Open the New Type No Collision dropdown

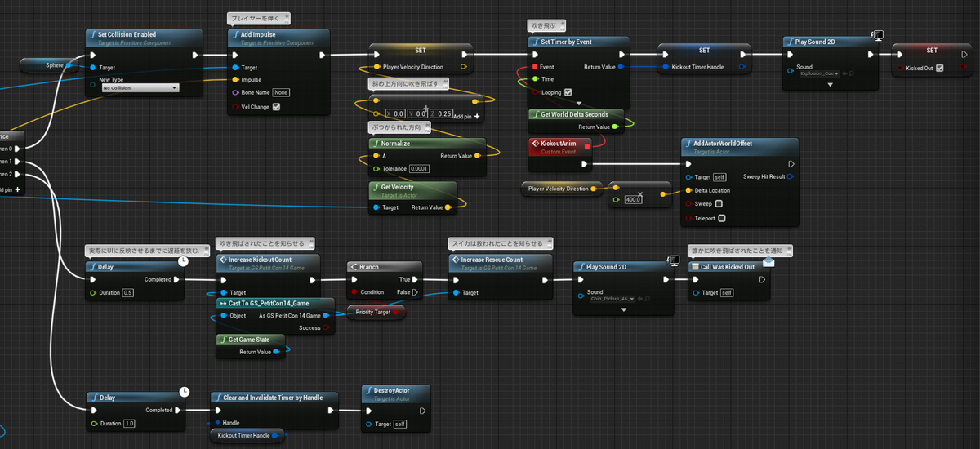click(140, 87)
